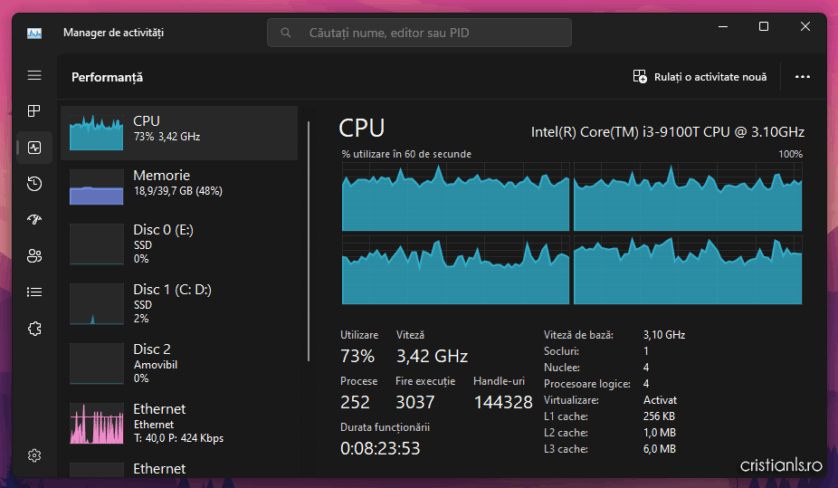Click the search magnifier icon

point(286,33)
